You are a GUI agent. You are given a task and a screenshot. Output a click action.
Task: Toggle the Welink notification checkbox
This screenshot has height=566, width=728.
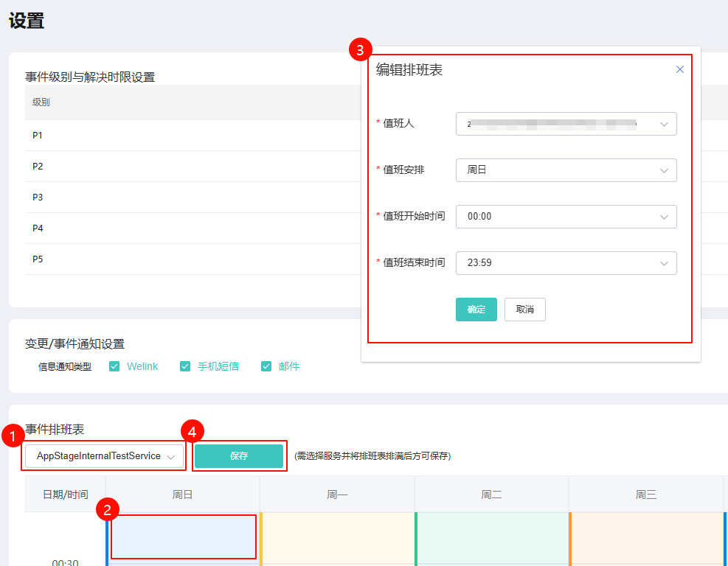[114, 366]
